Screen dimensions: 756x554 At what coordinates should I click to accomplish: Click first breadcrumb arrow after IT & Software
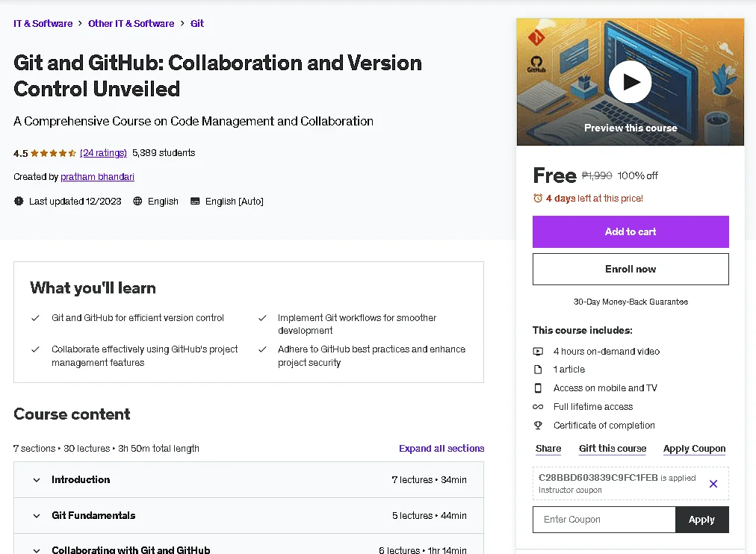[x=80, y=23]
